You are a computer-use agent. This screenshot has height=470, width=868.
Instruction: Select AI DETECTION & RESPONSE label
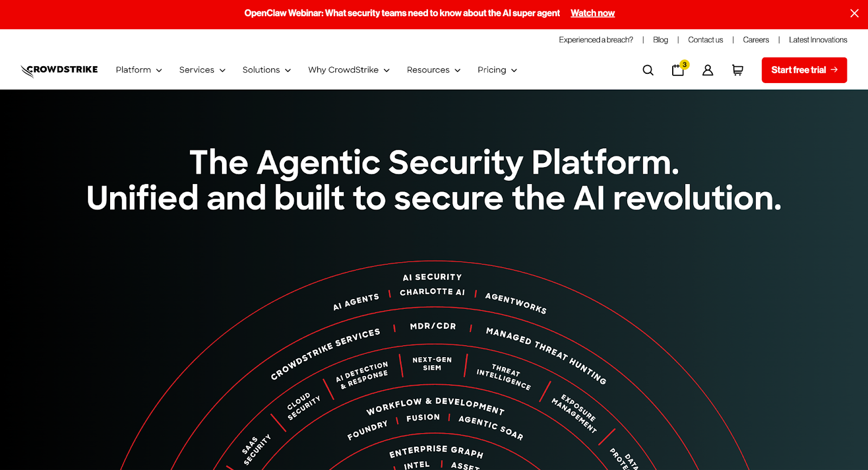coord(362,375)
